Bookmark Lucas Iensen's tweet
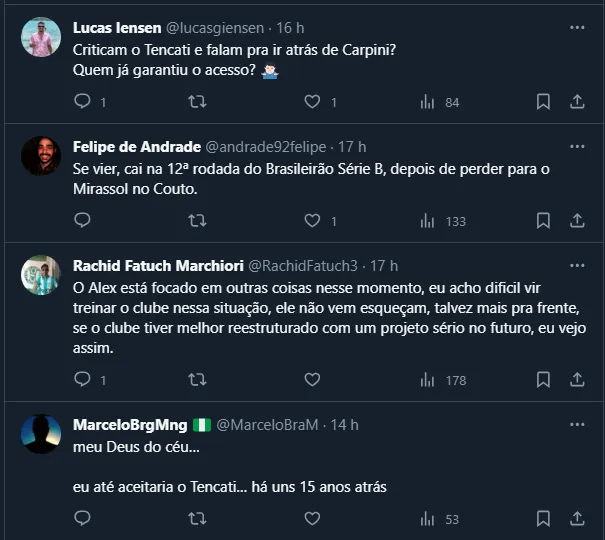Image resolution: width=605 pixels, height=540 pixels. coord(543,102)
